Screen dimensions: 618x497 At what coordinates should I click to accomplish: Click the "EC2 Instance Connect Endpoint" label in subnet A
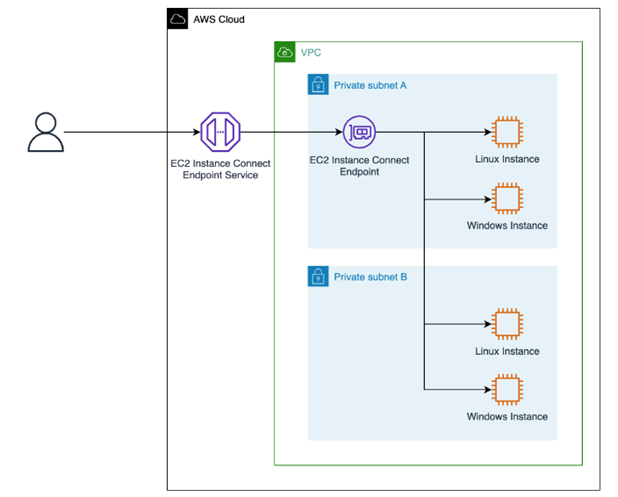point(359,166)
